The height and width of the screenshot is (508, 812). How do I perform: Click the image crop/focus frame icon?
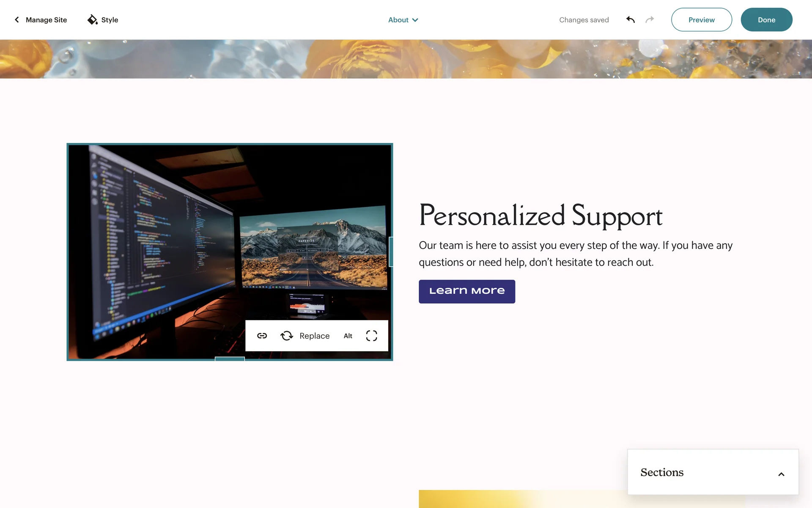coord(371,336)
